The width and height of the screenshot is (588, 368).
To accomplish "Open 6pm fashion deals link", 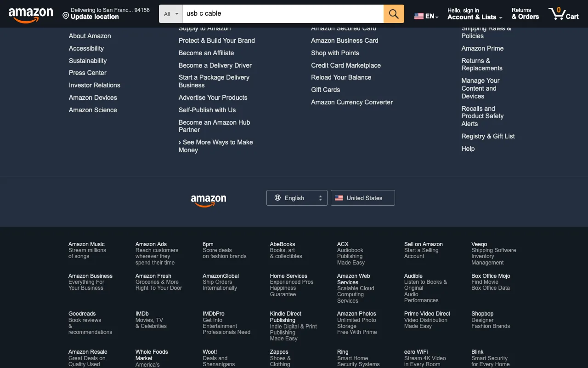I will tap(225, 250).
